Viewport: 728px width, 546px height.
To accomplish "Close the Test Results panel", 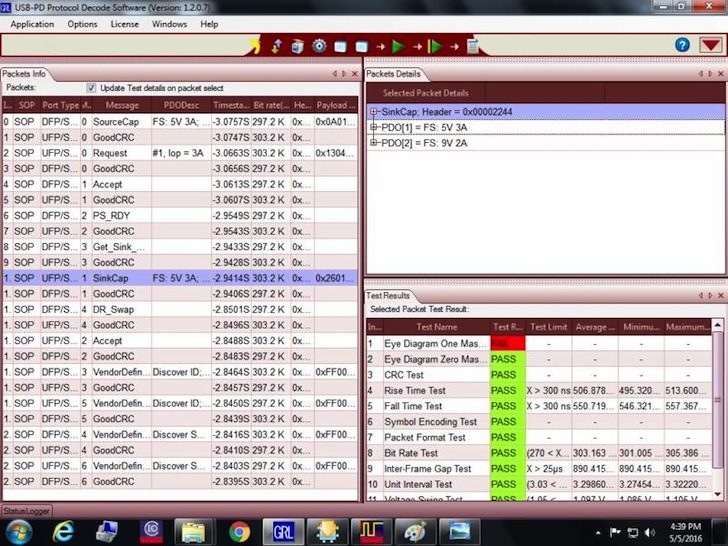I will coord(721,295).
